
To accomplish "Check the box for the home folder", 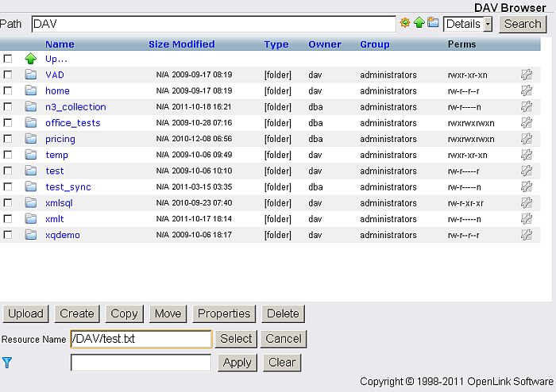I will tap(7, 90).
